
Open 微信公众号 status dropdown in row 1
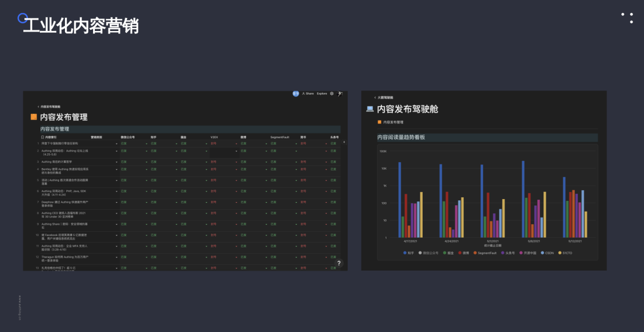pos(134,144)
